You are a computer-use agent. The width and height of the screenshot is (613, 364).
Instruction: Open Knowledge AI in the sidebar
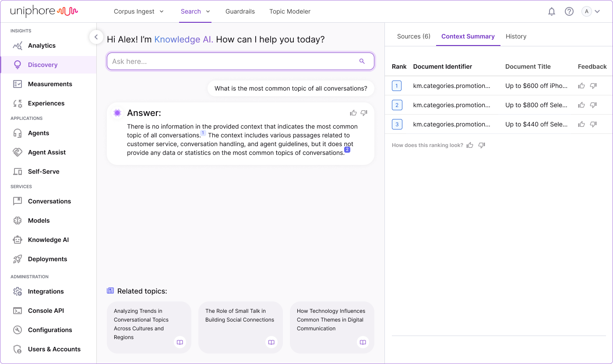coord(48,240)
